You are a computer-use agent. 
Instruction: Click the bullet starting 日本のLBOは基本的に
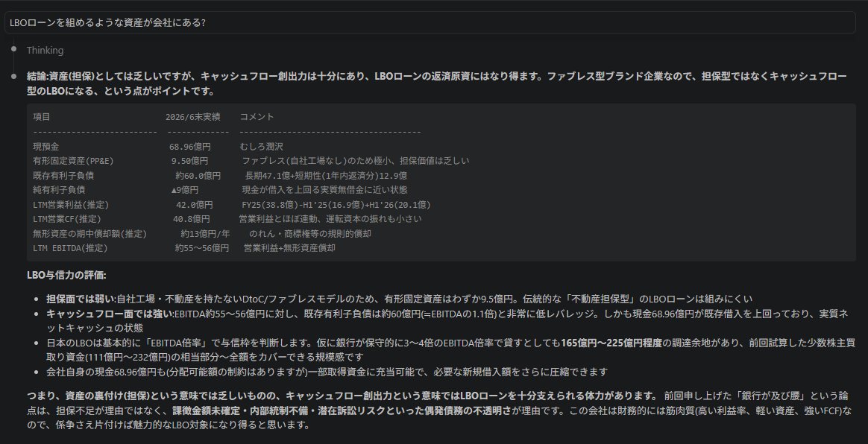(450, 350)
